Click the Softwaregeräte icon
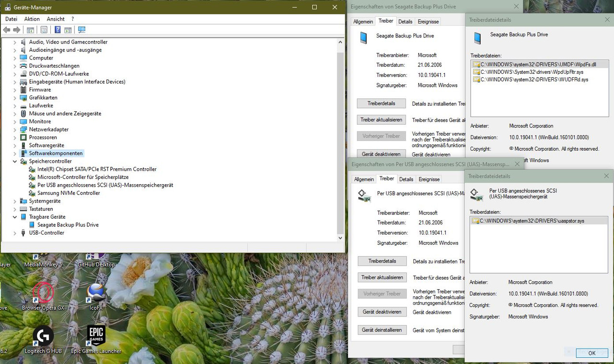 click(23, 145)
